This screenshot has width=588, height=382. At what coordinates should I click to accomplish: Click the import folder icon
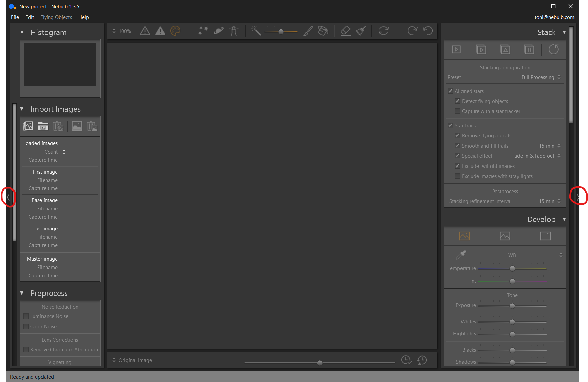click(43, 126)
